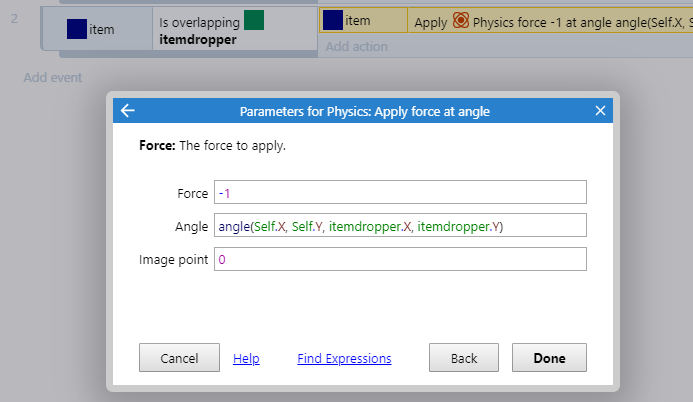Select the Apply Physics force action text
The image size is (693, 402).
pos(553,22)
